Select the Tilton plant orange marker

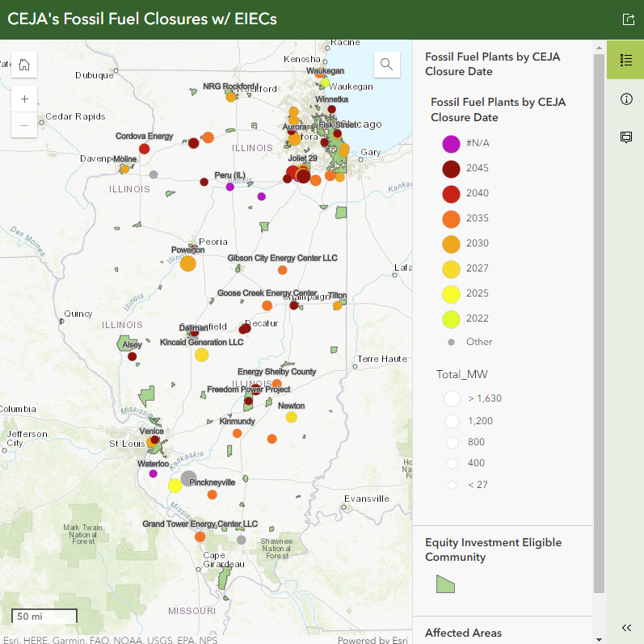337,305
